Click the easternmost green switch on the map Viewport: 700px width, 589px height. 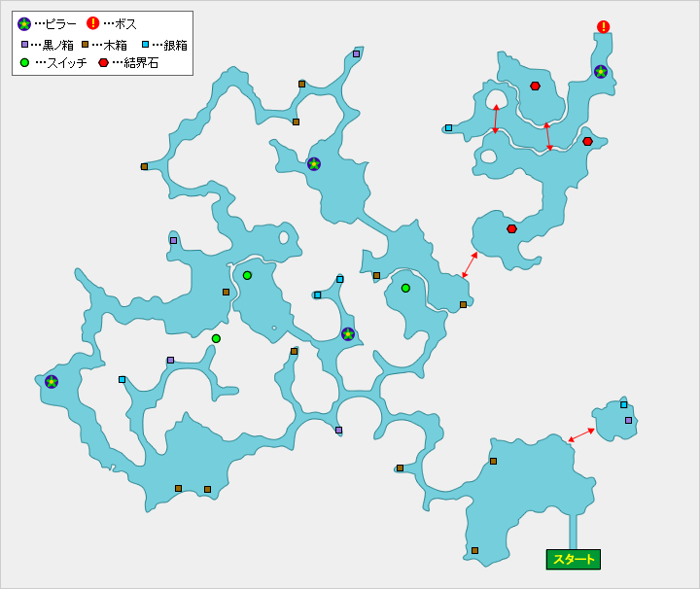pyautogui.click(x=405, y=288)
